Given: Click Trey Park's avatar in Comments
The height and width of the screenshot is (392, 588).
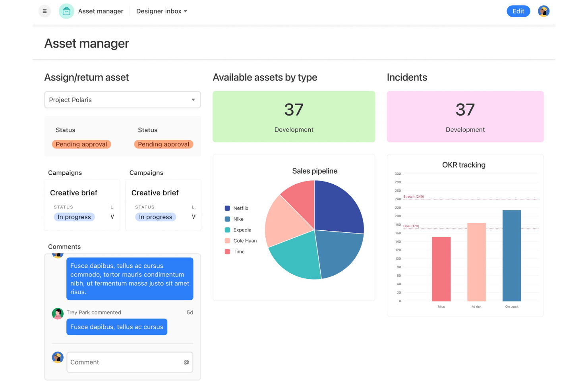Looking at the screenshot, I should coord(58,313).
